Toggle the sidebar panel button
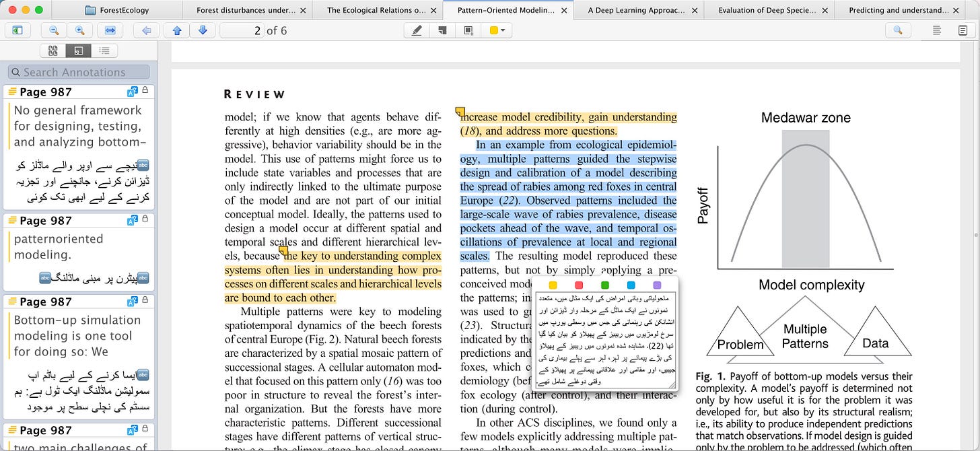The height and width of the screenshot is (451, 980). (x=17, y=30)
